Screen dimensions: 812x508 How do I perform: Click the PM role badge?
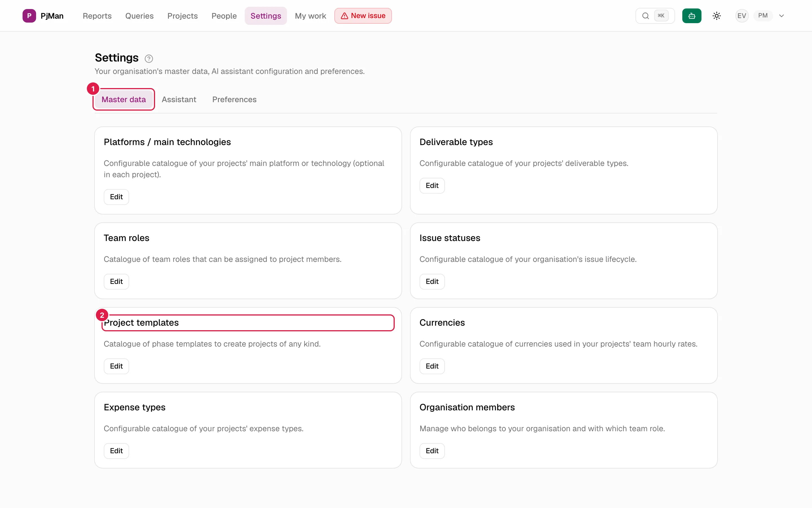pos(763,16)
